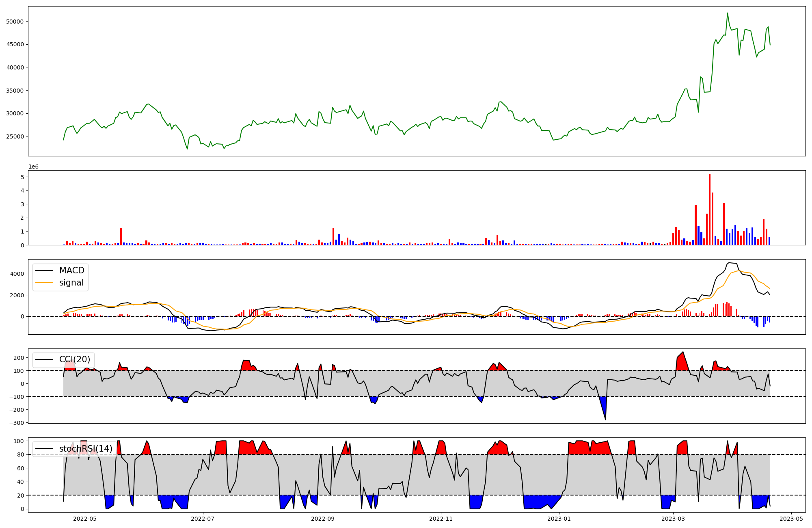This screenshot has width=812, height=528.
Task: Click the 2023-05 x-axis date label
Action: (x=791, y=519)
